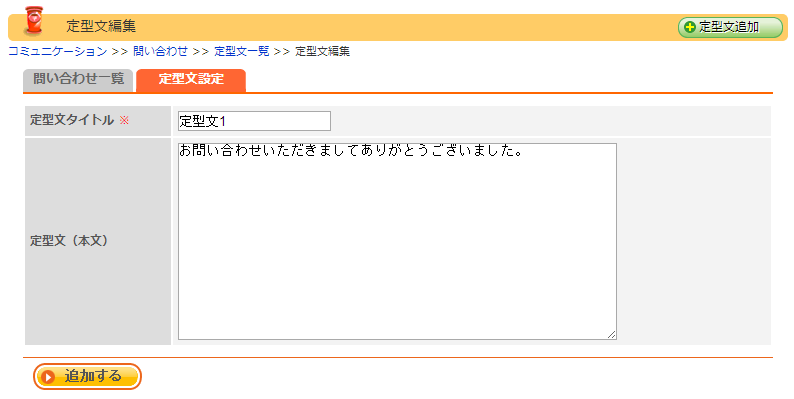Click the green plus icon on 定型文追加

690,27
